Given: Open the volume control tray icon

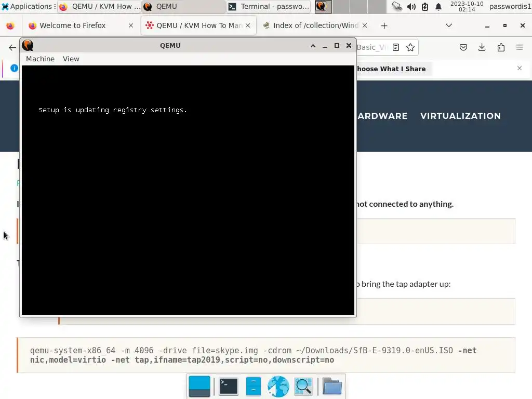Looking at the screenshot, I should (411, 6).
